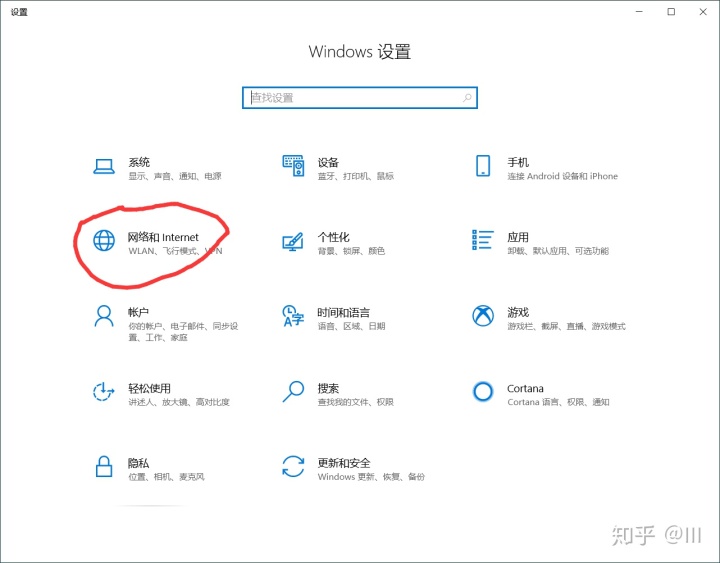Click the 时间和语言 title text

[343, 312]
